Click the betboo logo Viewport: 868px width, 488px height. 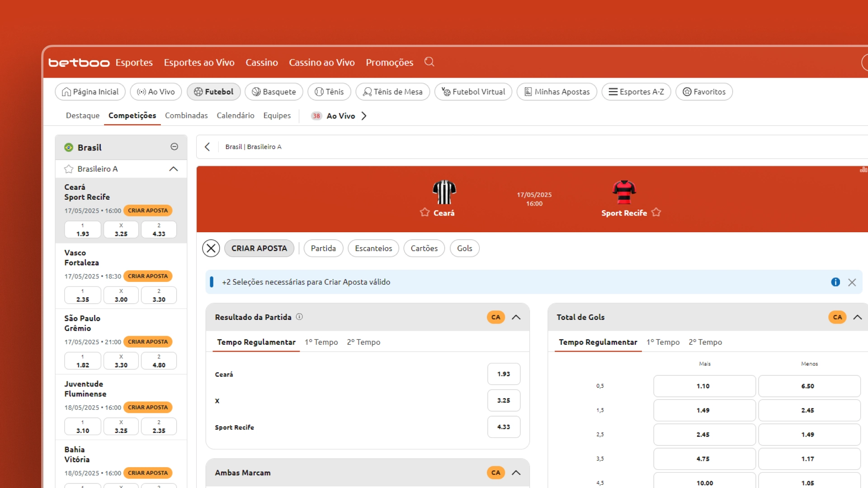coord(79,63)
